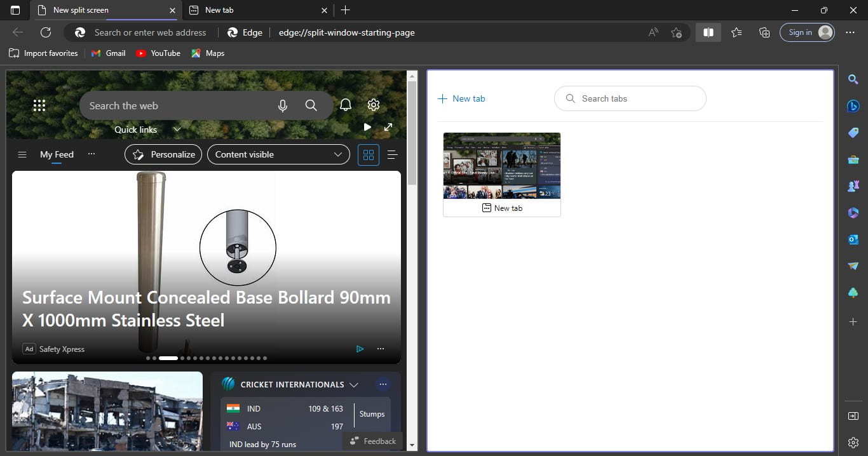868x456 pixels.
Task: Play the background video
Action: tap(367, 127)
